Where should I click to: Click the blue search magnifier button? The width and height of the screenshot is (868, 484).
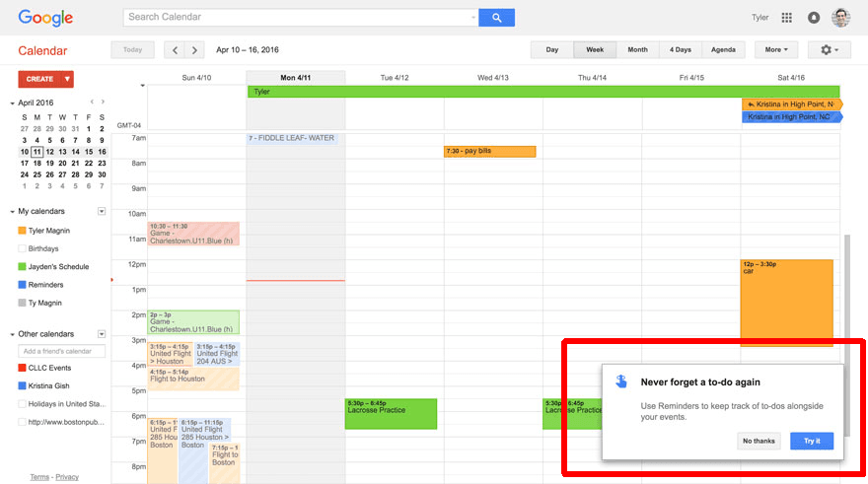pyautogui.click(x=496, y=17)
